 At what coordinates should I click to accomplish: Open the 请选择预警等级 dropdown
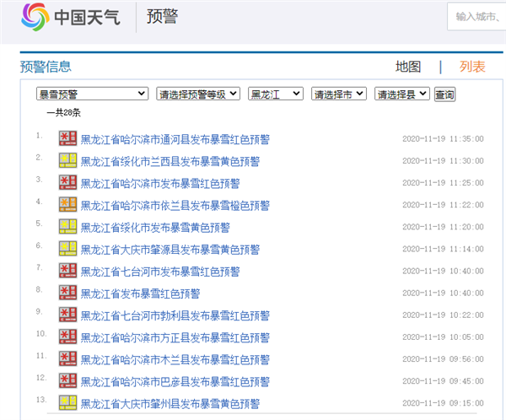[x=198, y=94]
